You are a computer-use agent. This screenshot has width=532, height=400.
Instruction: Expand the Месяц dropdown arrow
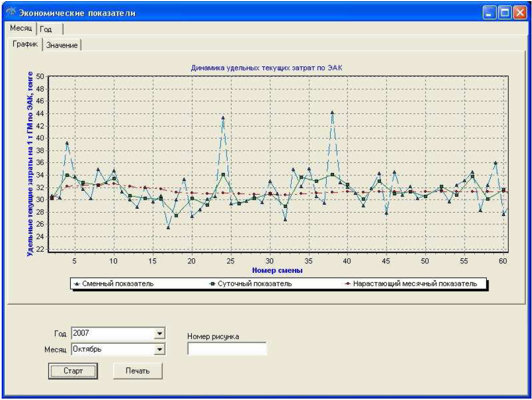coord(161,349)
